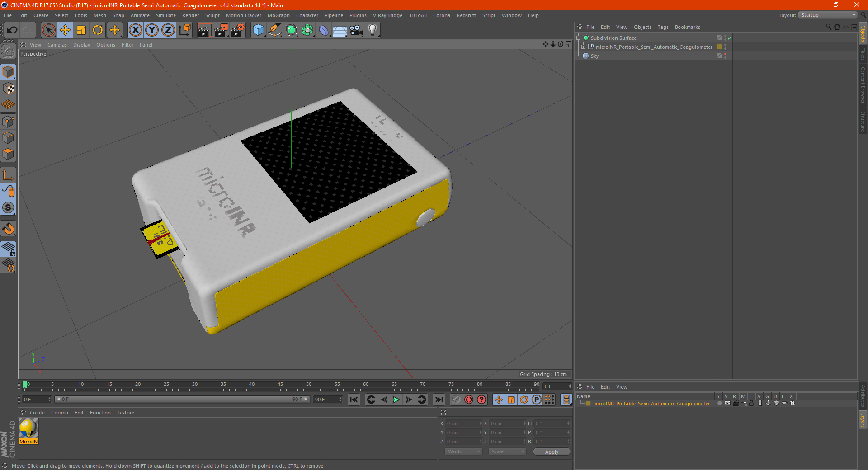This screenshot has height=470, width=868.
Task: Open the MoGraph menu
Action: point(278,15)
